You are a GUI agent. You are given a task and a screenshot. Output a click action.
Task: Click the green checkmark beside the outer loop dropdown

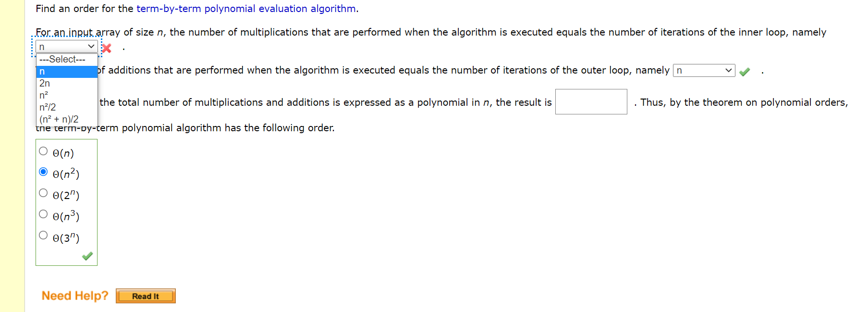745,71
